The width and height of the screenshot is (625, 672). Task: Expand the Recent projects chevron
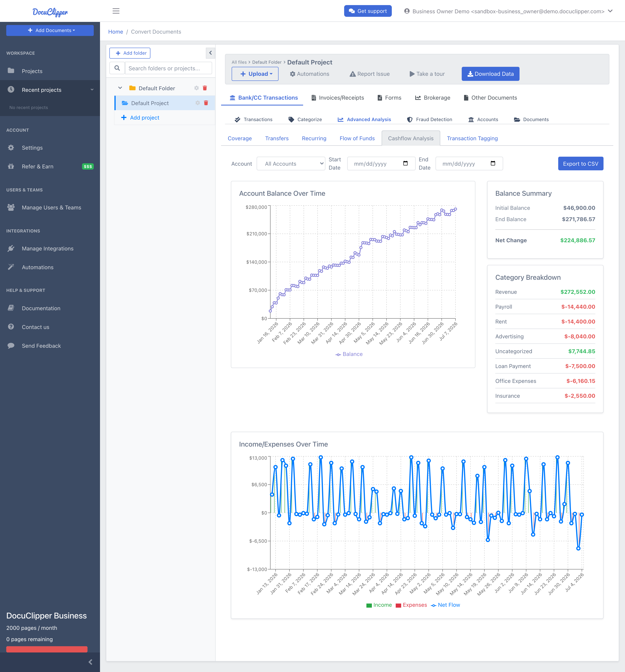pyautogui.click(x=92, y=90)
